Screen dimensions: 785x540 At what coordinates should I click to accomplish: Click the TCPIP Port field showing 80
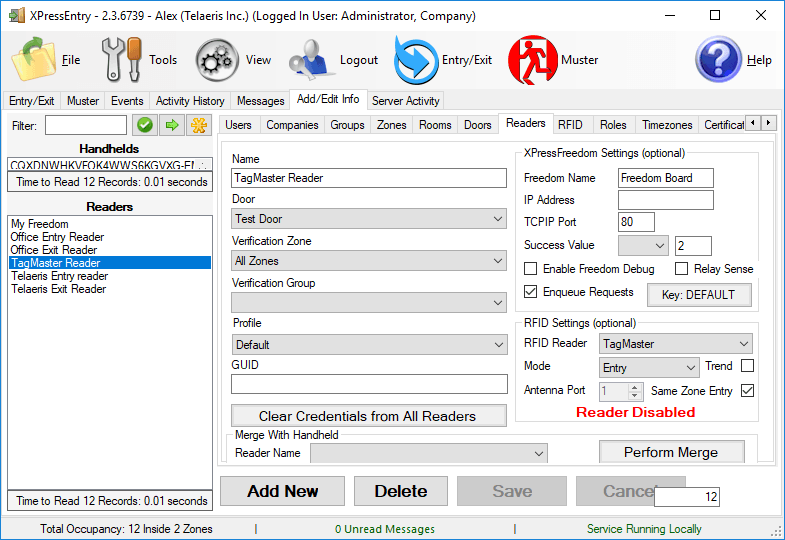coord(636,222)
